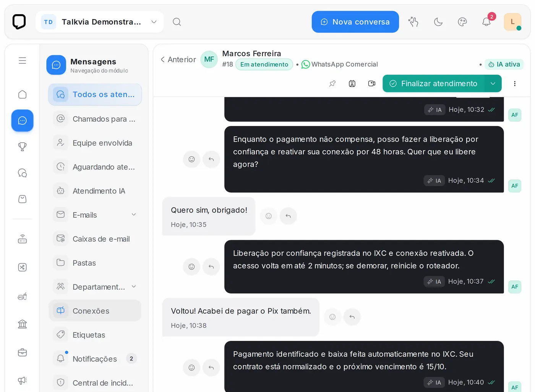The height and width of the screenshot is (392, 535).
Task: Start video call camera icon
Action: tap(371, 84)
